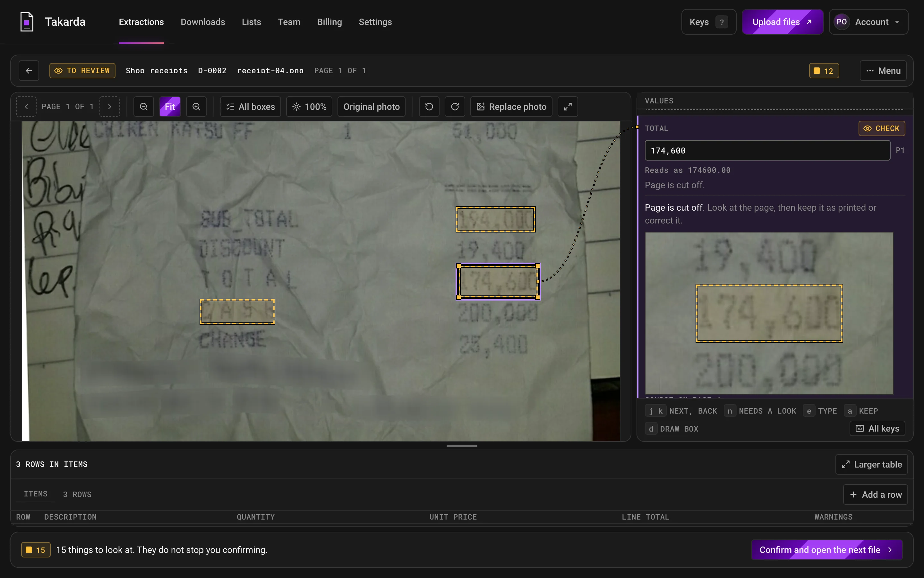Select the subtotal highlighted box on receipt

[x=496, y=219]
